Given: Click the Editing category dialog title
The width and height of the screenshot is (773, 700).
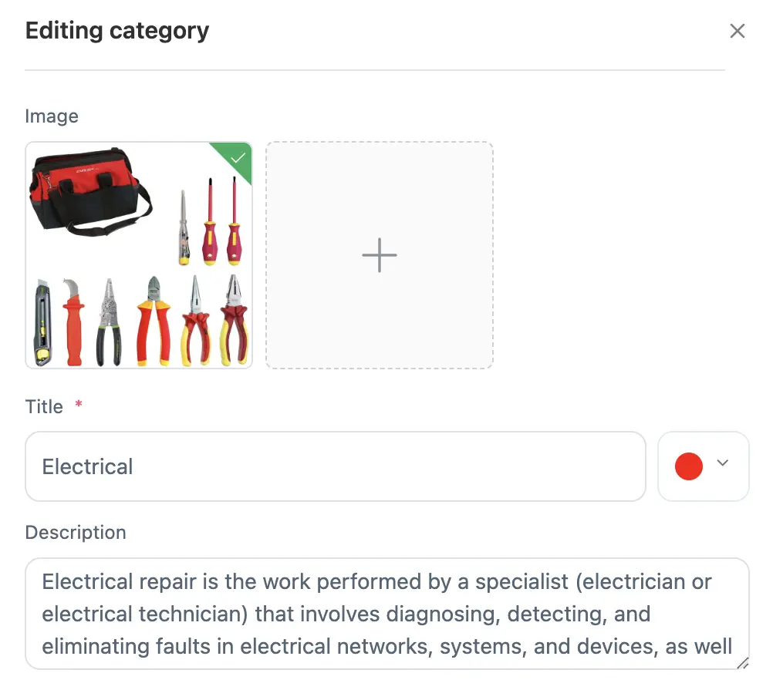Looking at the screenshot, I should tap(116, 31).
